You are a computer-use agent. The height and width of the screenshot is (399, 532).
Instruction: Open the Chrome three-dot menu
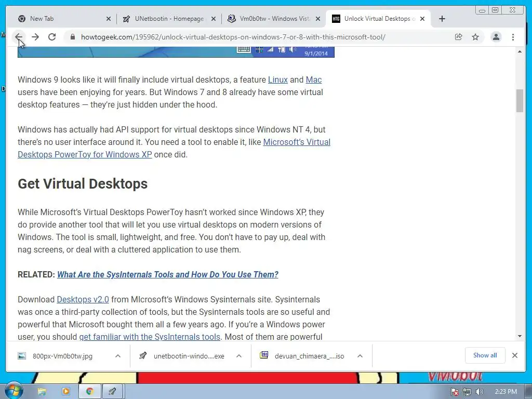coord(513,37)
